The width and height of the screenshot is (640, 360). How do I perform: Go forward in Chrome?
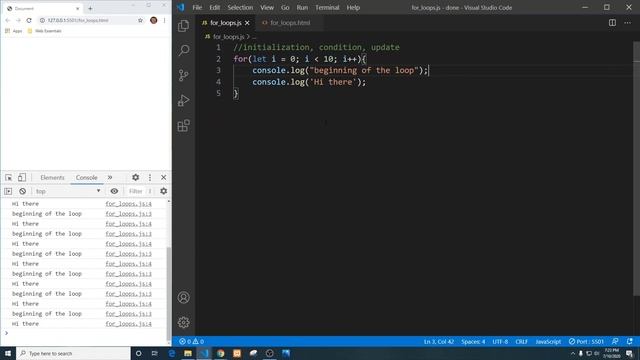coord(18,20)
